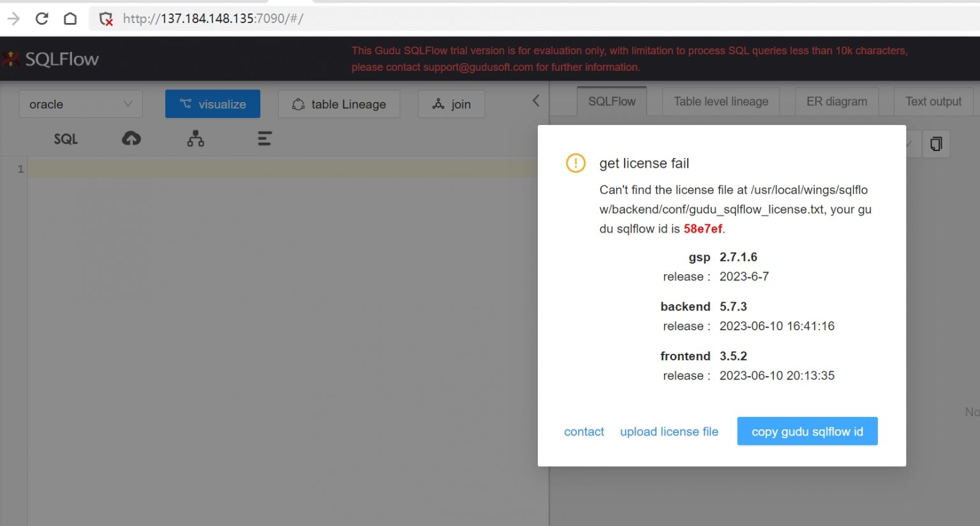Select the SQL tab in editor toolbar
Image resolution: width=980 pixels, height=526 pixels.
[65, 138]
